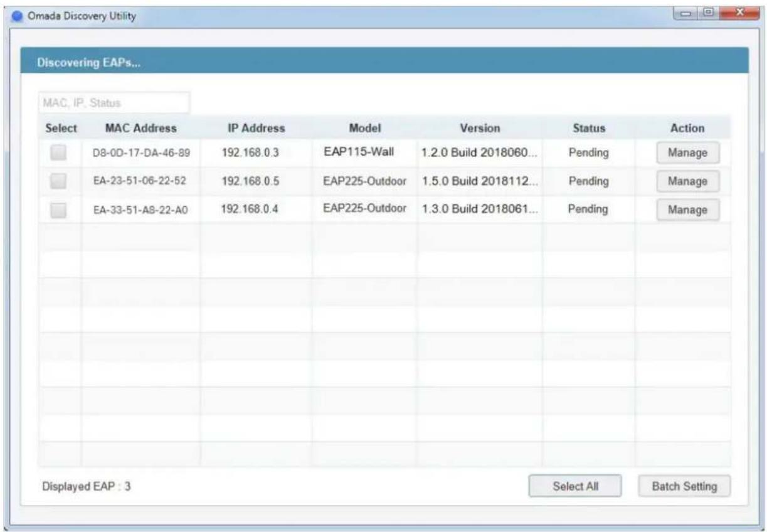Tick the checkbox for MAC EA-23-51-06-22-52
The width and height of the screenshot is (767, 532).
pyautogui.click(x=58, y=181)
